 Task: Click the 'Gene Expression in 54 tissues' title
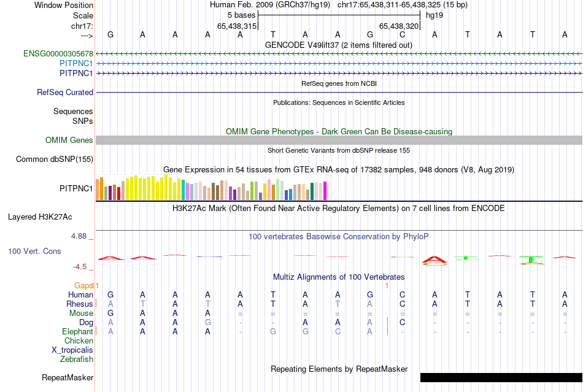point(339,170)
